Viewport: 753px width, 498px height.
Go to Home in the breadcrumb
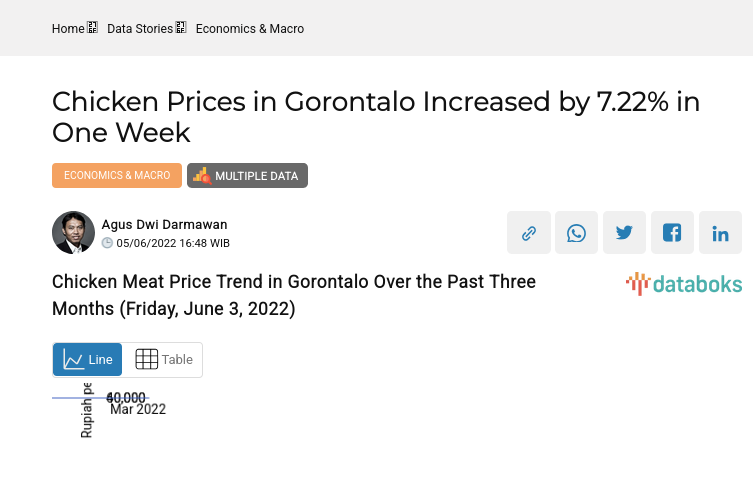pyautogui.click(x=68, y=29)
